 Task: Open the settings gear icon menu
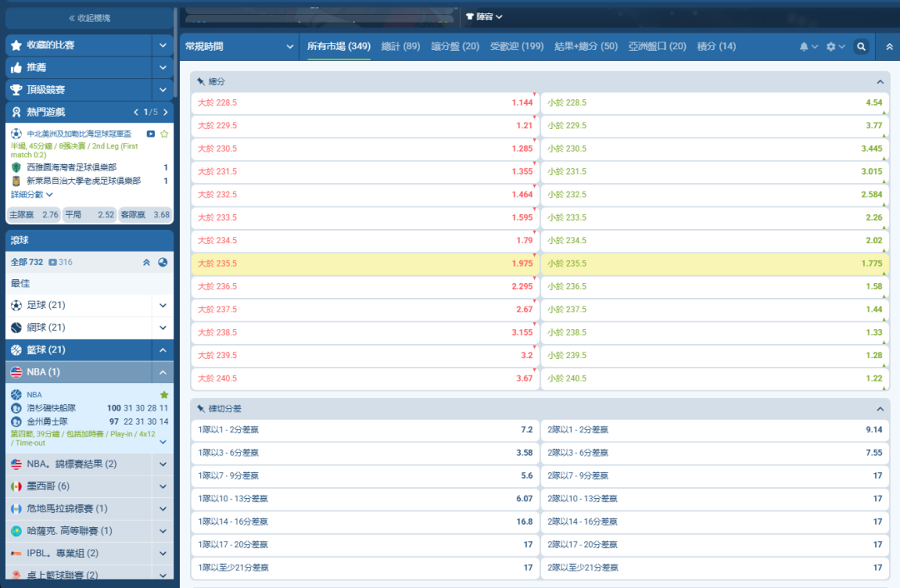(834, 47)
